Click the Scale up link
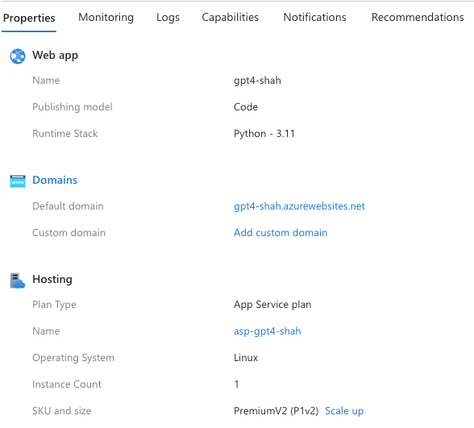474x428 pixels. pos(344,411)
